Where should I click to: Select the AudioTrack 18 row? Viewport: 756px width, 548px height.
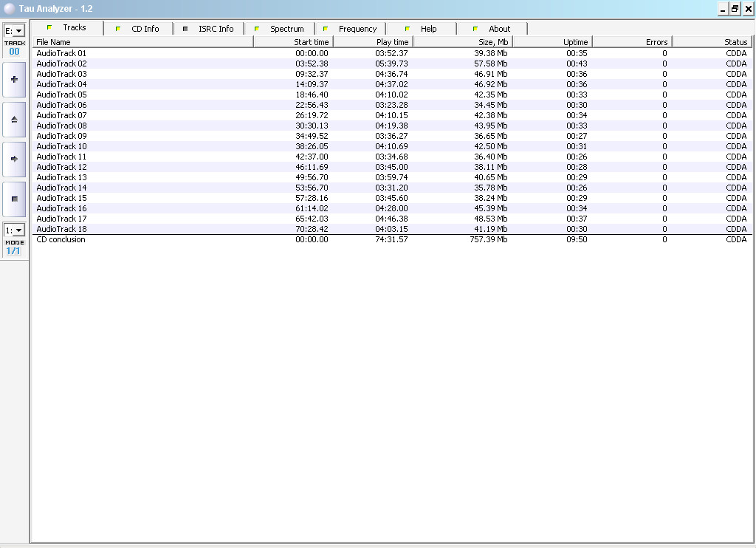click(x=392, y=229)
